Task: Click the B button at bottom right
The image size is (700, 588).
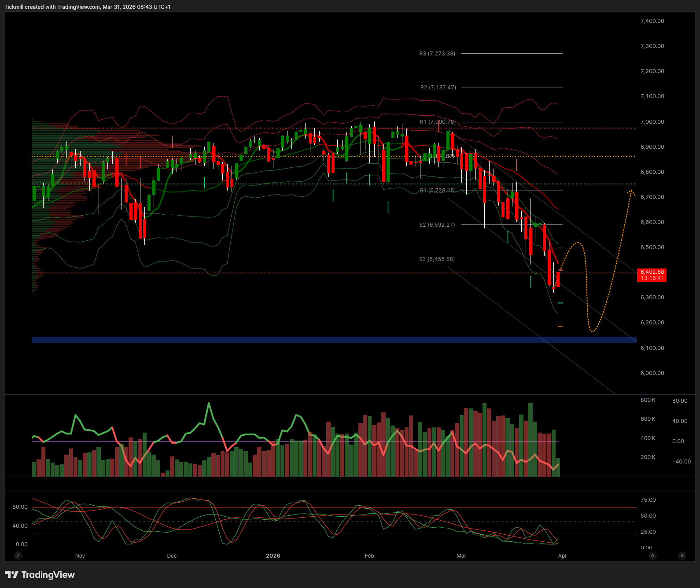Action: click(682, 555)
